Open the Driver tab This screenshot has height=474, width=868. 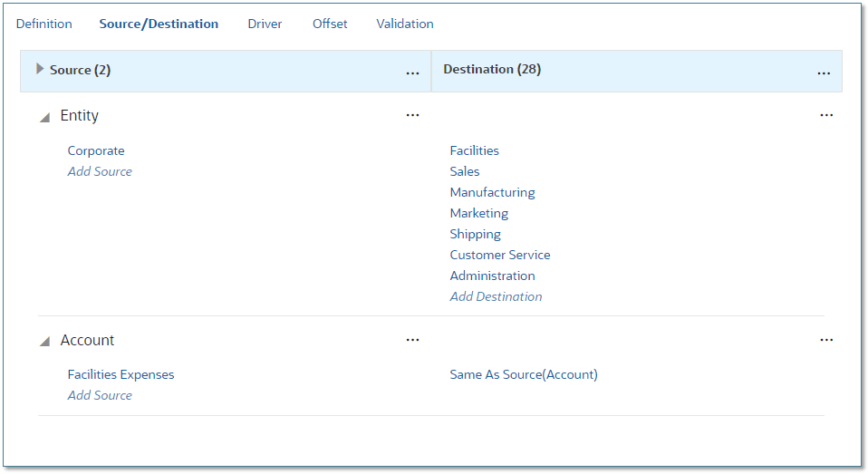click(265, 24)
